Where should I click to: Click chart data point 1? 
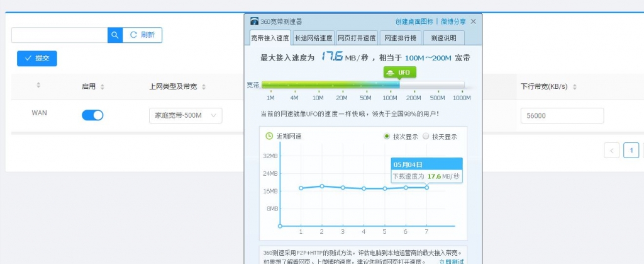(x=301, y=188)
